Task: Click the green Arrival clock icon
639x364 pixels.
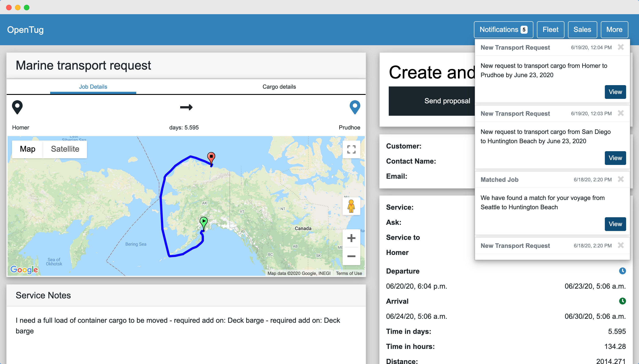Action: (x=622, y=301)
